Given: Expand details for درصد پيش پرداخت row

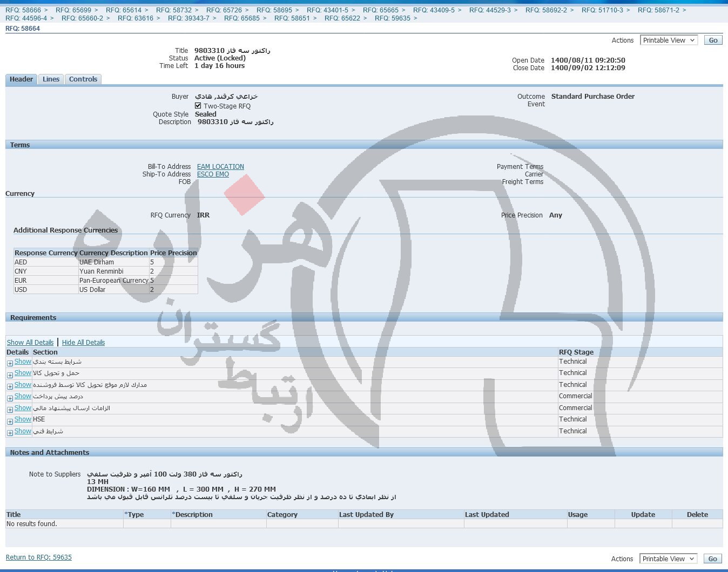Looking at the screenshot, I should click(x=10, y=398).
